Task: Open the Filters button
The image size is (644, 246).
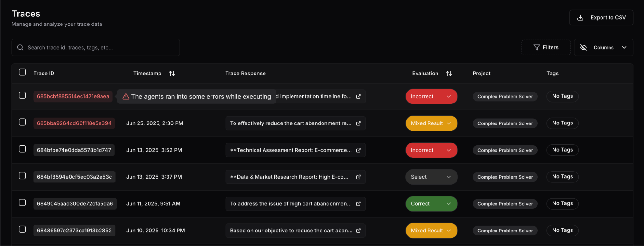Action: point(546,48)
